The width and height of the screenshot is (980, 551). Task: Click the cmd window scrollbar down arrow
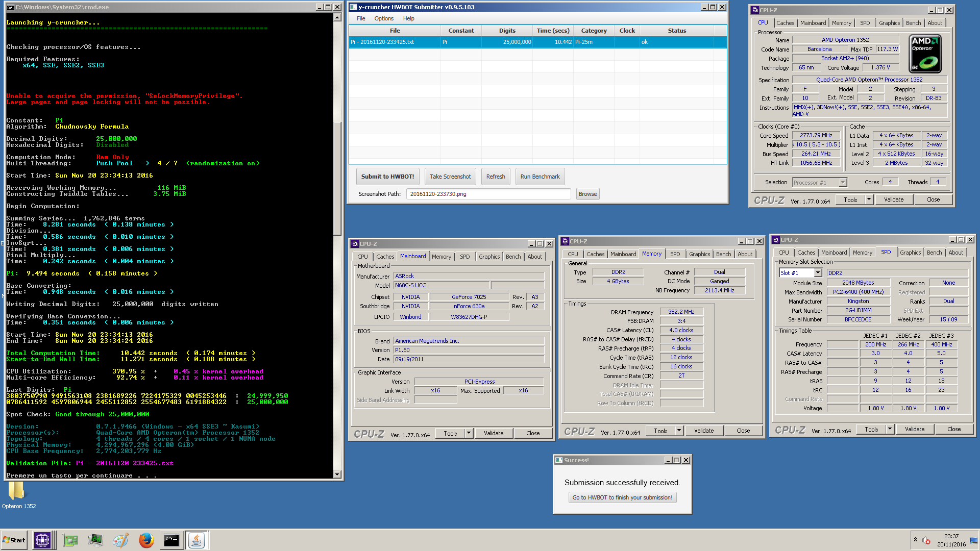point(337,474)
